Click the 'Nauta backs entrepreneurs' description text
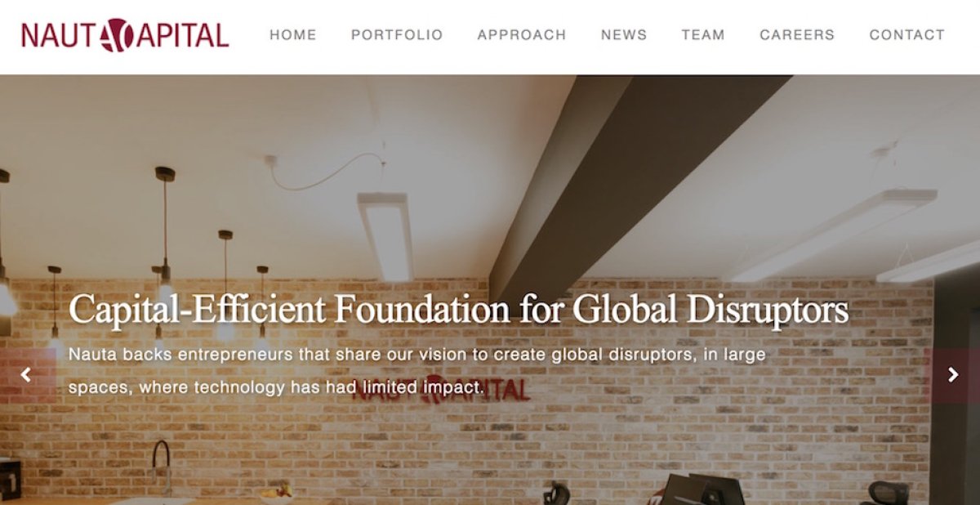The height and width of the screenshot is (505, 980). pyautogui.click(x=417, y=371)
